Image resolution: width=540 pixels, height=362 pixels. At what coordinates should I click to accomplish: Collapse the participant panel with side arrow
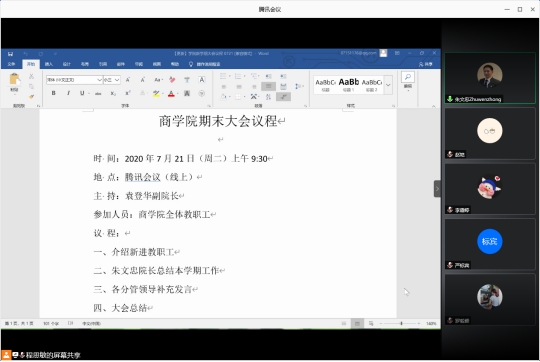coord(437,189)
